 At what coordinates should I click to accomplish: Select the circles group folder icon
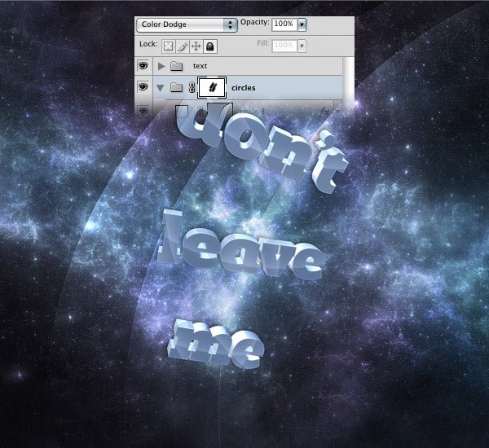[x=177, y=88]
